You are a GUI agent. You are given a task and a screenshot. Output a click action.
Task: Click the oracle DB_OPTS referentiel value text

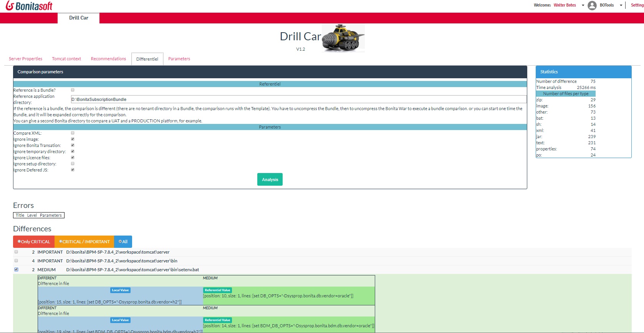click(278, 296)
